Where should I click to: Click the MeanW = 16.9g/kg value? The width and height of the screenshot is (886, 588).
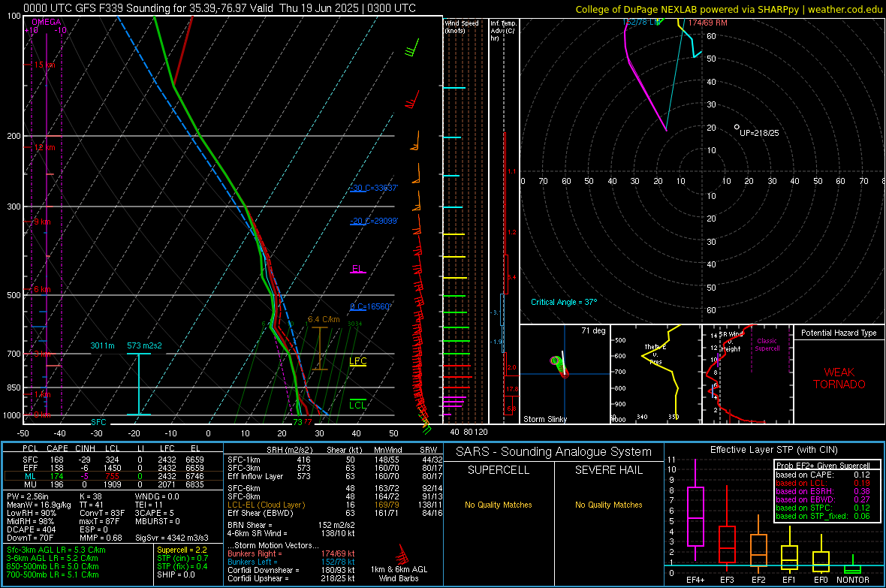39,505
